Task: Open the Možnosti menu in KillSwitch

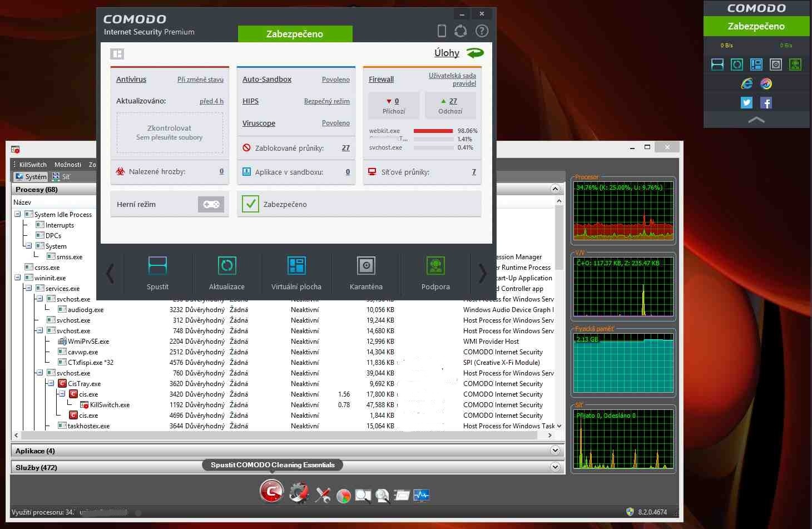Action: (x=67, y=165)
